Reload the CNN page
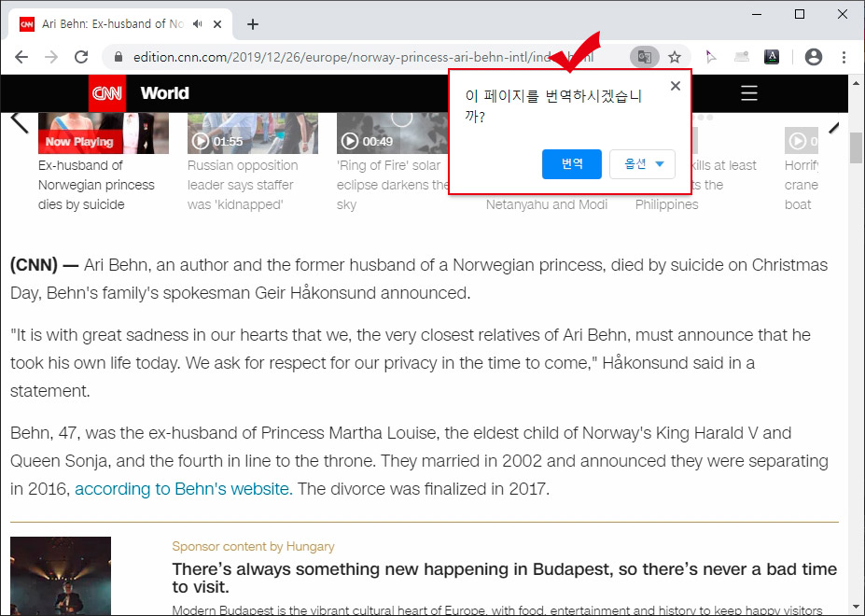865x616 pixels. pyautogui.click(x=81, y=56)
